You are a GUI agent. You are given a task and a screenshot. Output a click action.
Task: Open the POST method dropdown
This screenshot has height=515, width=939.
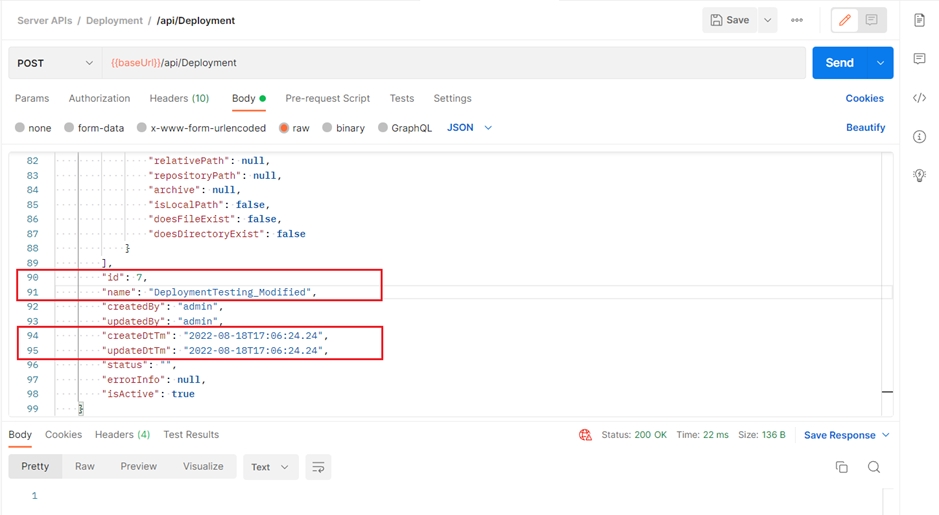(x=55, y=63)
